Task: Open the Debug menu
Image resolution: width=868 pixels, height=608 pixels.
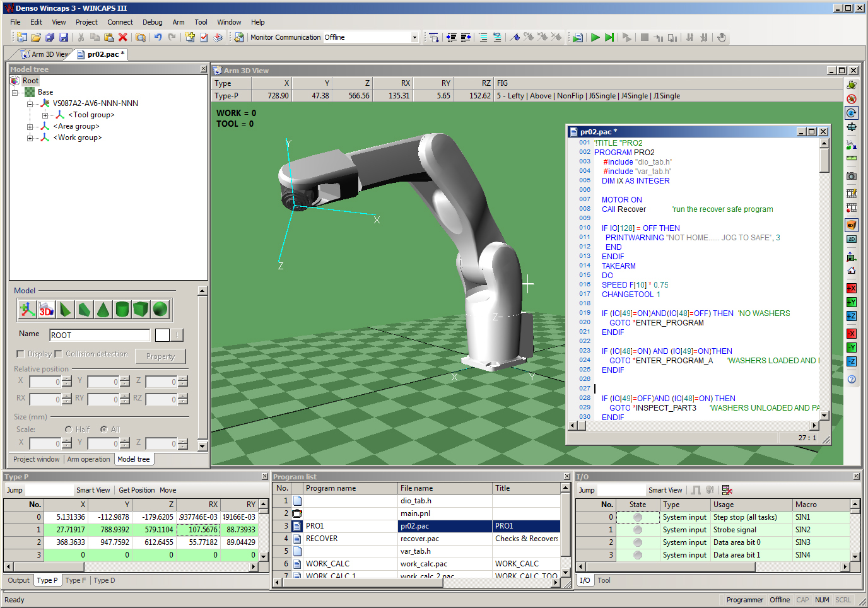Action: (x=152, y=22)
